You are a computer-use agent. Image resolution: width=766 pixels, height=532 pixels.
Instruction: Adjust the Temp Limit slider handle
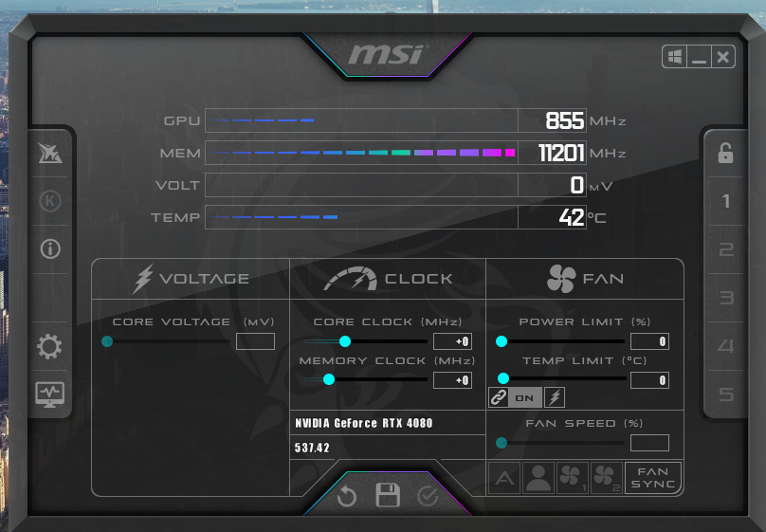(x=503, y=378)
